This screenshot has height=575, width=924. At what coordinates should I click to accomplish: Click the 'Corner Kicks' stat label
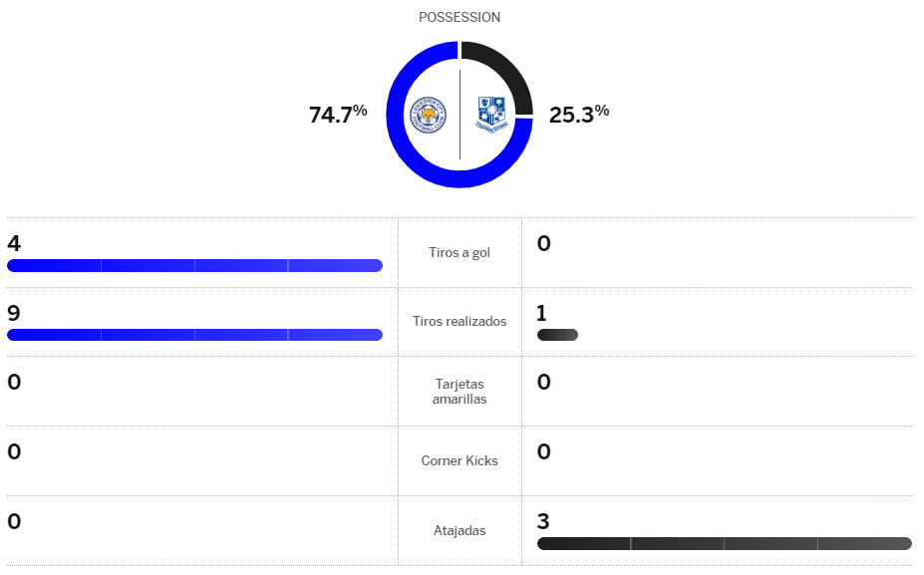click(460, 461)
